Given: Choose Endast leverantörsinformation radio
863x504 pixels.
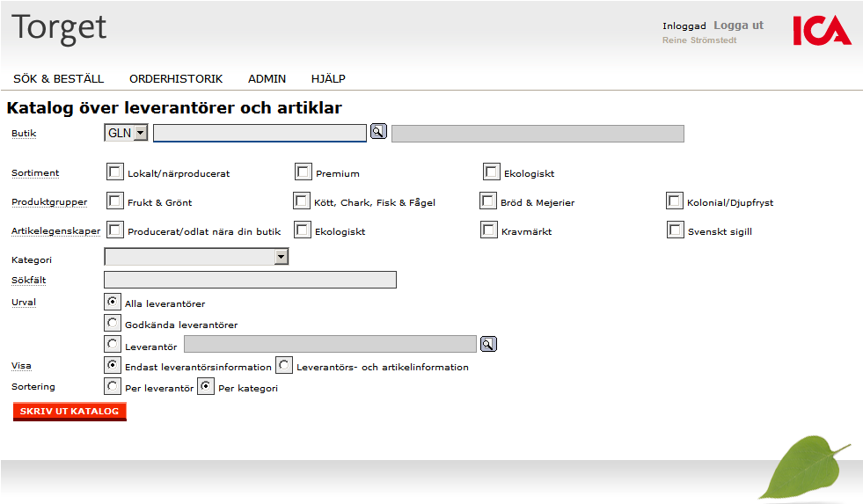Looking at the screenshot, I should (x=113, y=365).
